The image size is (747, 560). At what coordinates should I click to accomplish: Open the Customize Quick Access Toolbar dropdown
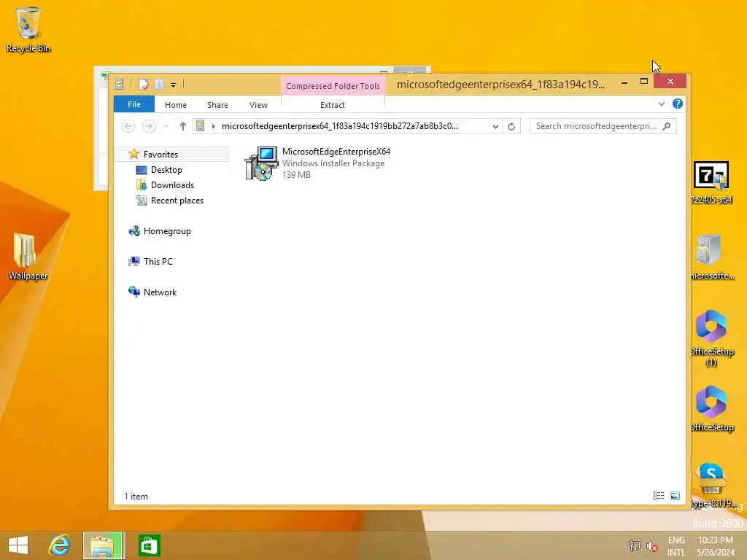[x=173, y=85]
